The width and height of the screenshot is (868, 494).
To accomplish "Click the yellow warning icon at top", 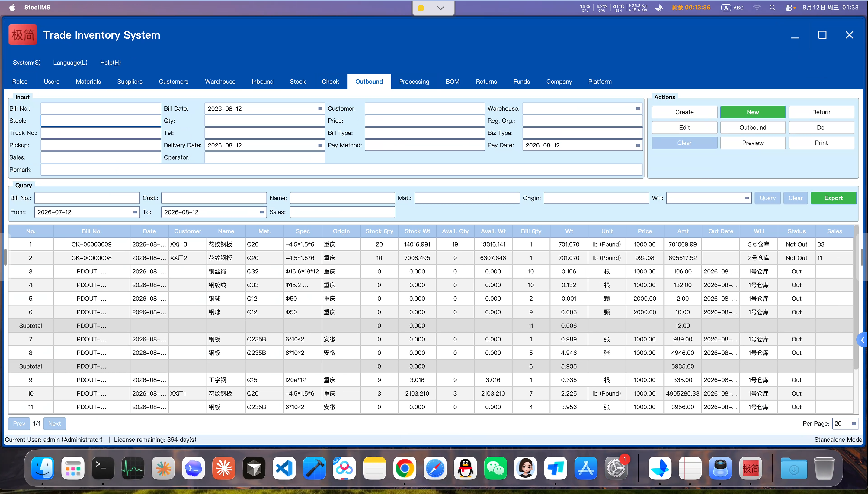I will [x=421, y=8].
